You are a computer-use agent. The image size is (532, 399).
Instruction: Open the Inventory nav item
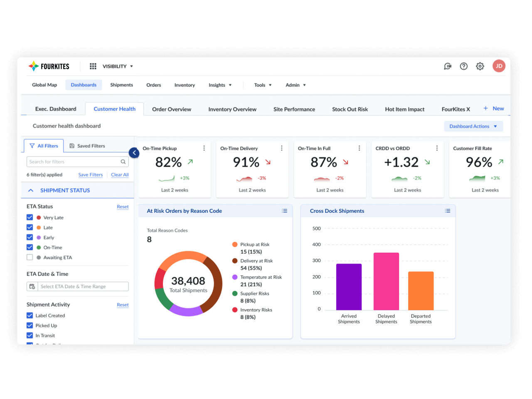(185, 85)
